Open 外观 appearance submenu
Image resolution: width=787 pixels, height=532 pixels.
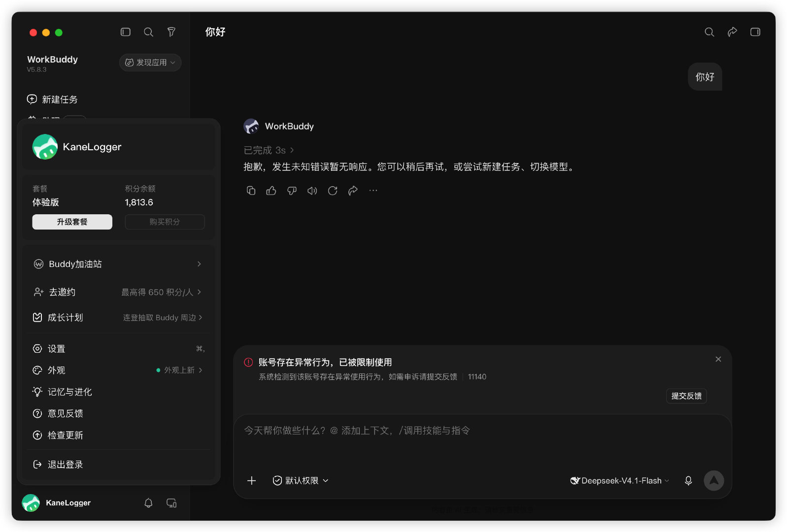pos(118,370)
